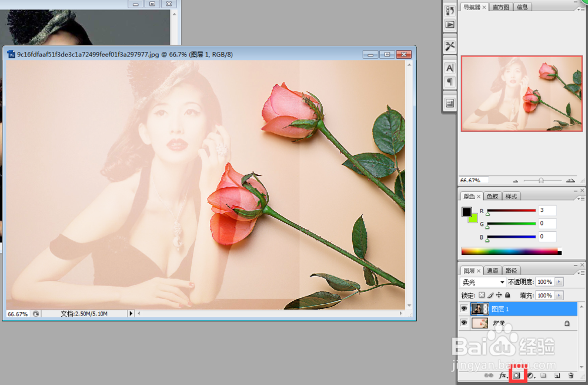Open the History panel icon
The height and width of the screenshot is (385, 588).
(x=450, y=11)
